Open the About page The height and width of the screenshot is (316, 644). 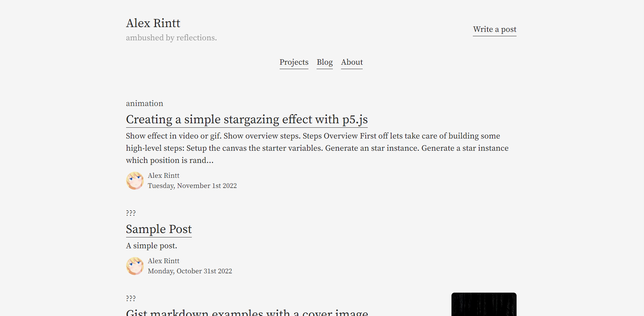tap(351, 62)
